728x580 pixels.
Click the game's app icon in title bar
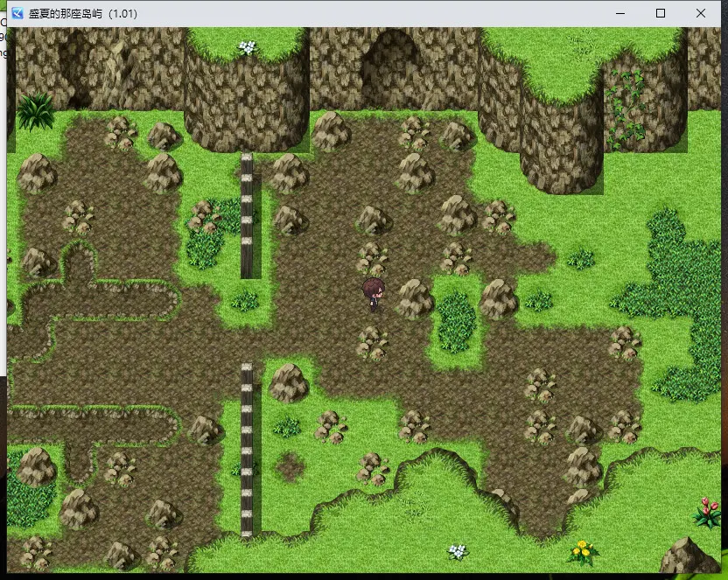pos(17,13)
